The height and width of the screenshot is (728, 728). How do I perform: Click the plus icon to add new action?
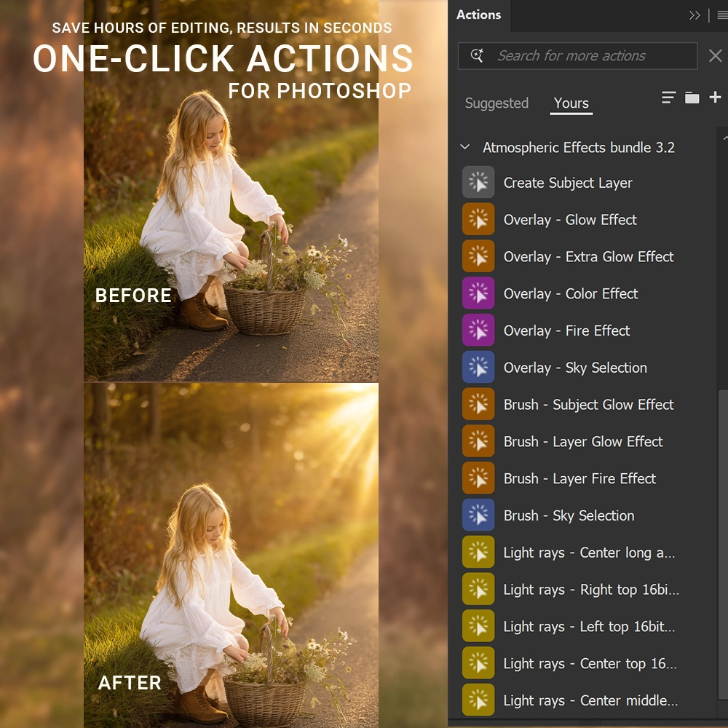[715, 98]
